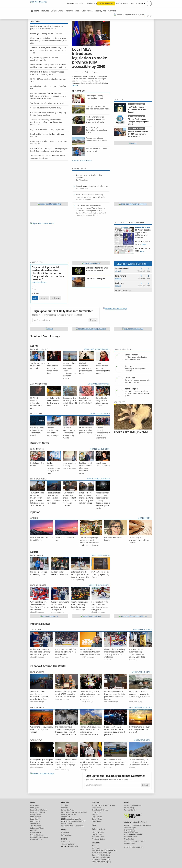The image size is (182, 868).
Task: Open trending item Council pauses downtown land change
Action: click(x=92, y=186)
